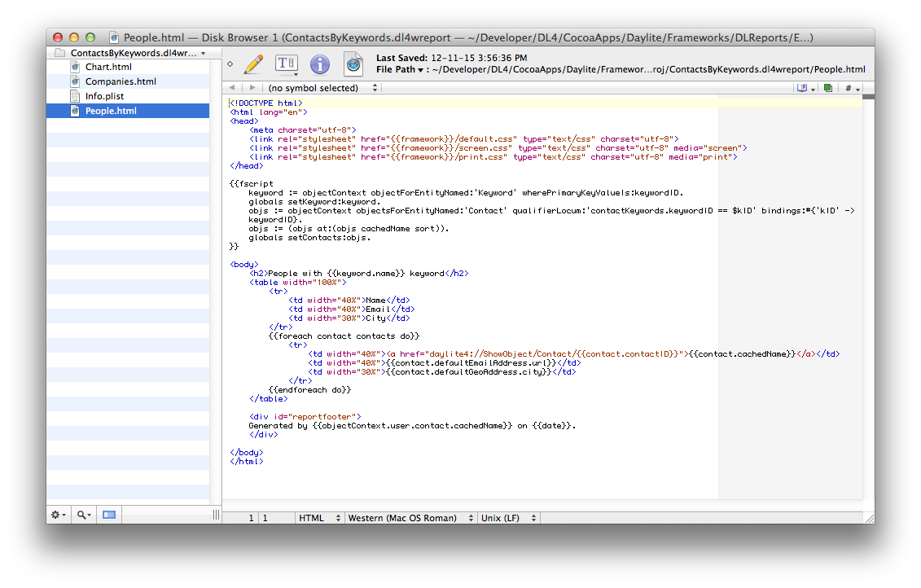Screen dimensions: 921x588
Task: Click the Info.plist file icon
Action: (75, 96)
